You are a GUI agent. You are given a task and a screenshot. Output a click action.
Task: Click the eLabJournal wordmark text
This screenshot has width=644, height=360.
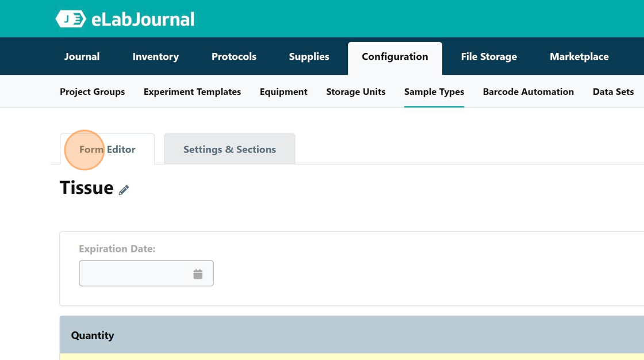(143, 20)
